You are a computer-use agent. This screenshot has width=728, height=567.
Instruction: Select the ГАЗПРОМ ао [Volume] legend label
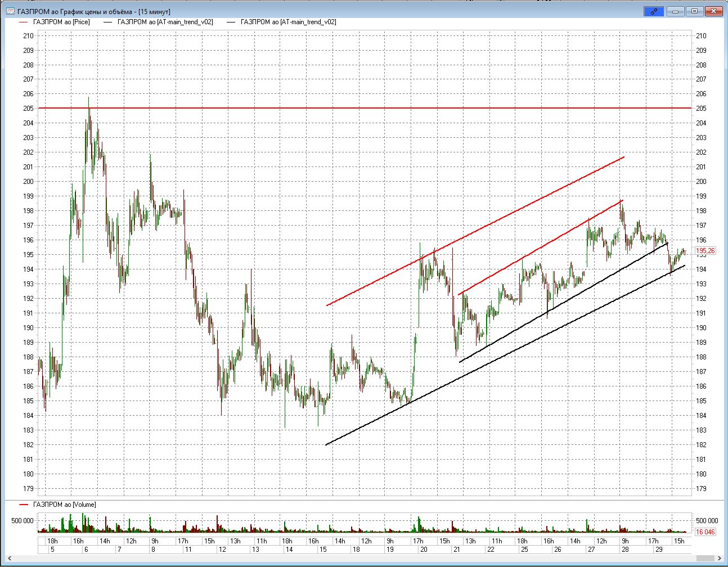click(64, 505)
